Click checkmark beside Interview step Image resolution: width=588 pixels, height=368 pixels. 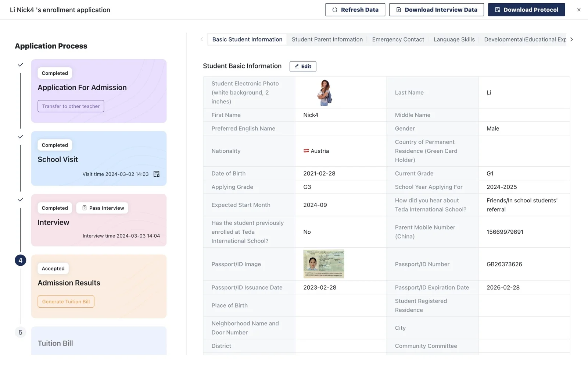(x=21, y=200)
